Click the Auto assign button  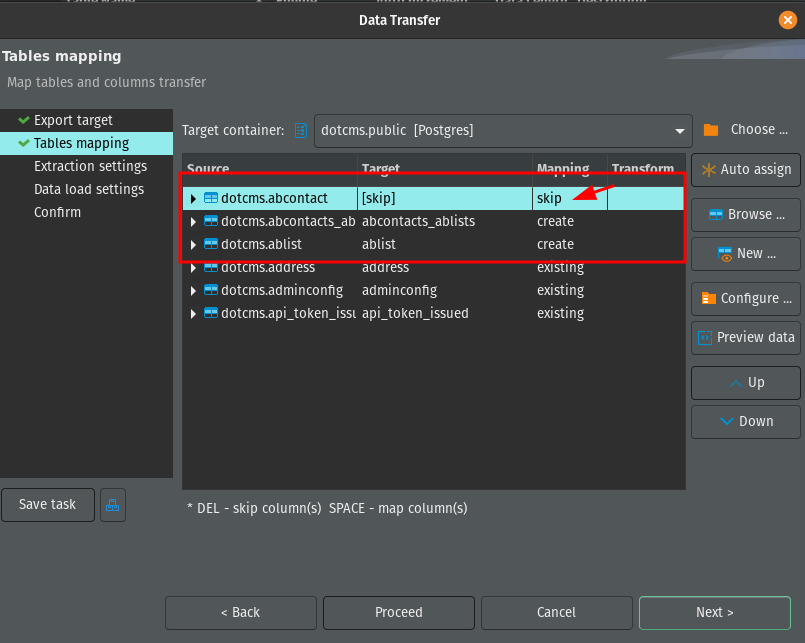tap(745, 170)
